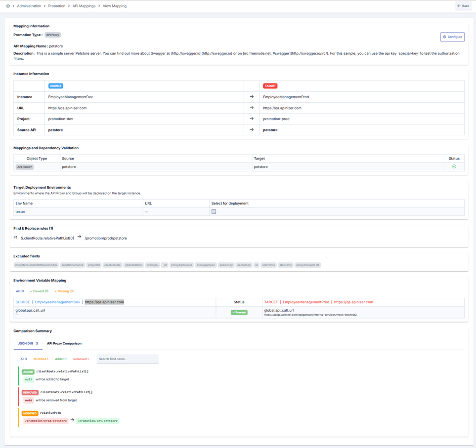
Task: Click promotion-prod project value
Action: click(x=276, y=119)
